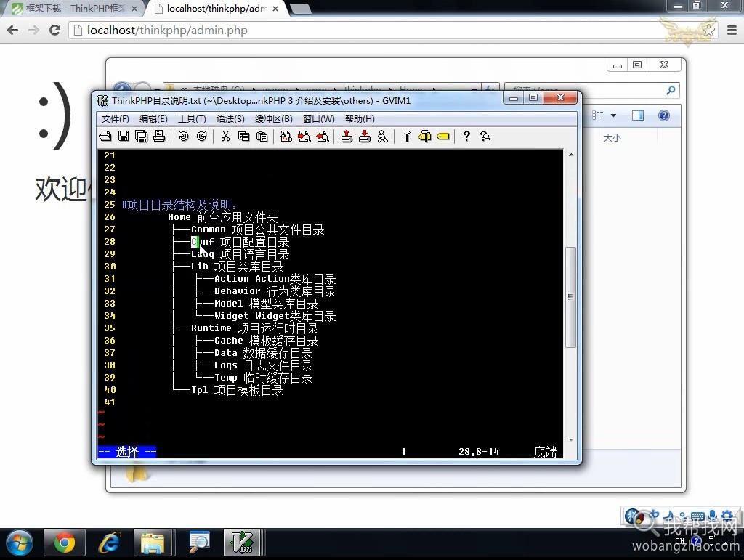The image size is (744, 560).
Task: Click the GVim scrollbar down arrow
Action: tap(571, 440)
